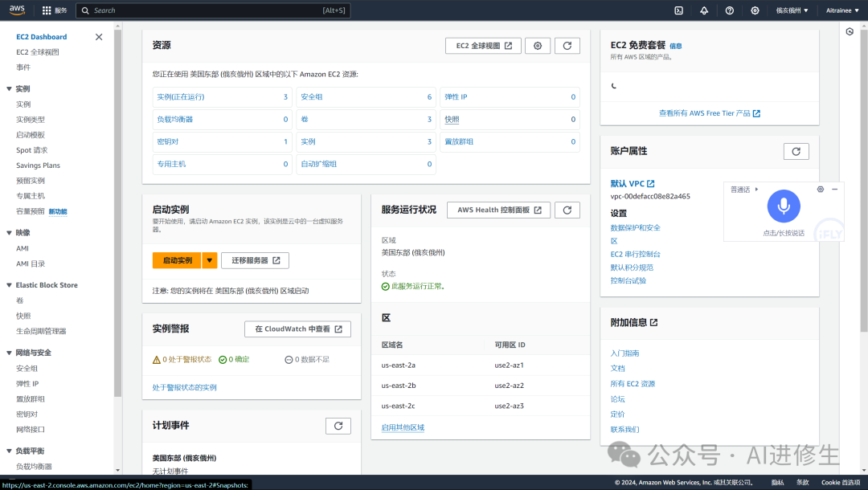
Task: Open EC2 全球视图 in sidebar
Action: tap(38, 52)
